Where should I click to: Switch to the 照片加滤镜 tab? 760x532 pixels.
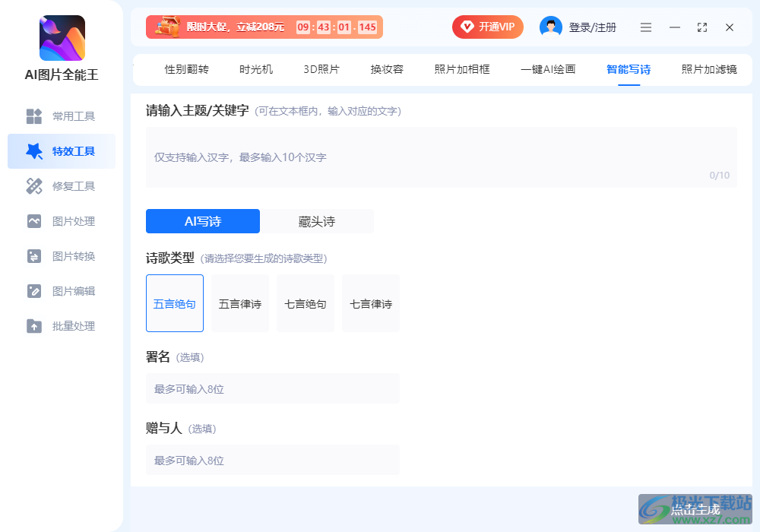click(708, 68)
